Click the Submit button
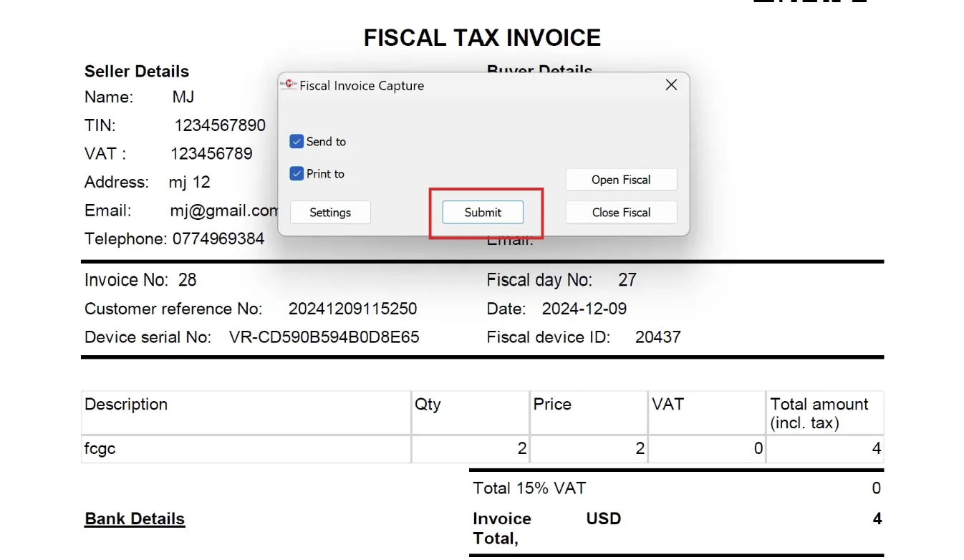Screen dimensions: 964x560 click(x=483, y=213)
